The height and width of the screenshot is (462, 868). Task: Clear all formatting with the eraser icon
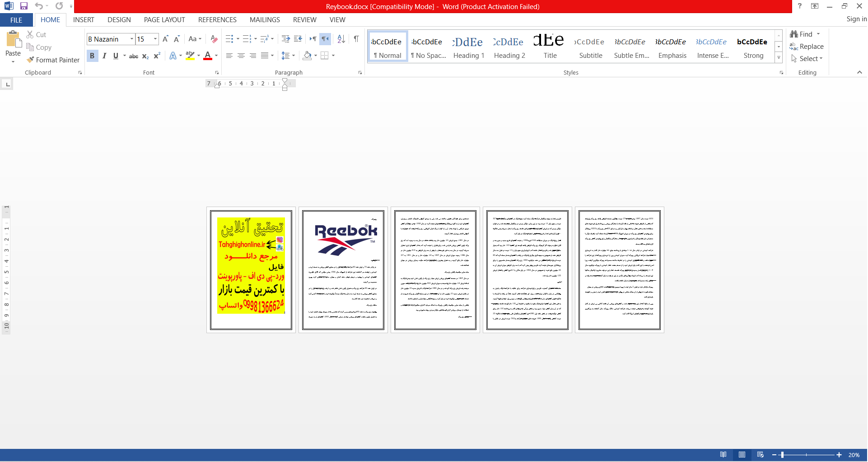tap(214, 39)
